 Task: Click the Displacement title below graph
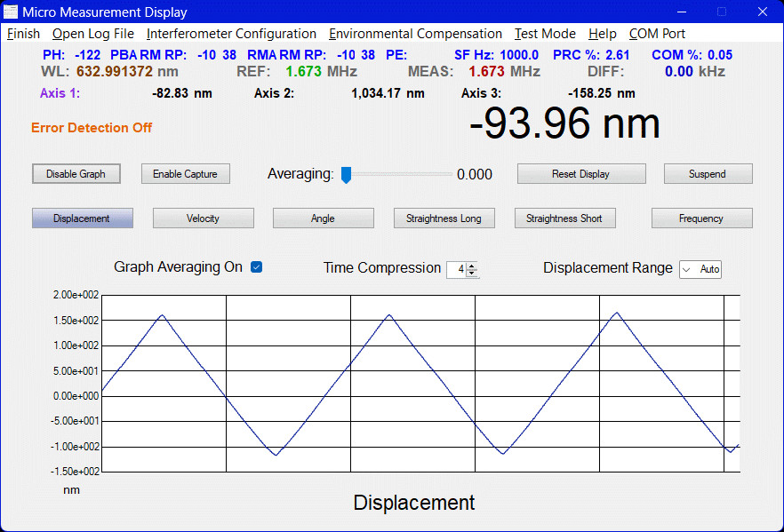(414, 503)
